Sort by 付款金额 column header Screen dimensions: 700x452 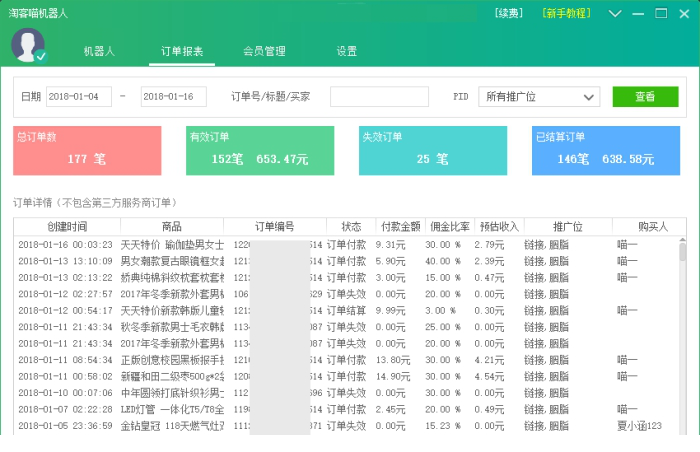tap(401, 227)
